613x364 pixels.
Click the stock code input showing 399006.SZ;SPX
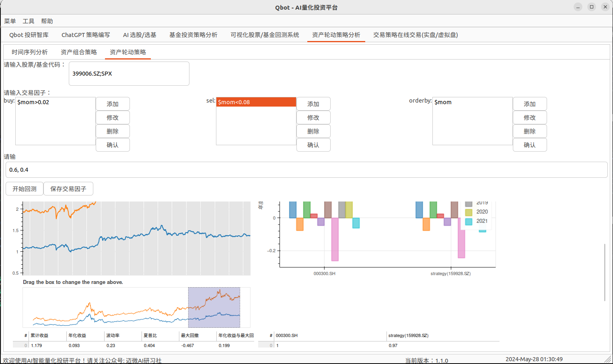click(129, 74)
